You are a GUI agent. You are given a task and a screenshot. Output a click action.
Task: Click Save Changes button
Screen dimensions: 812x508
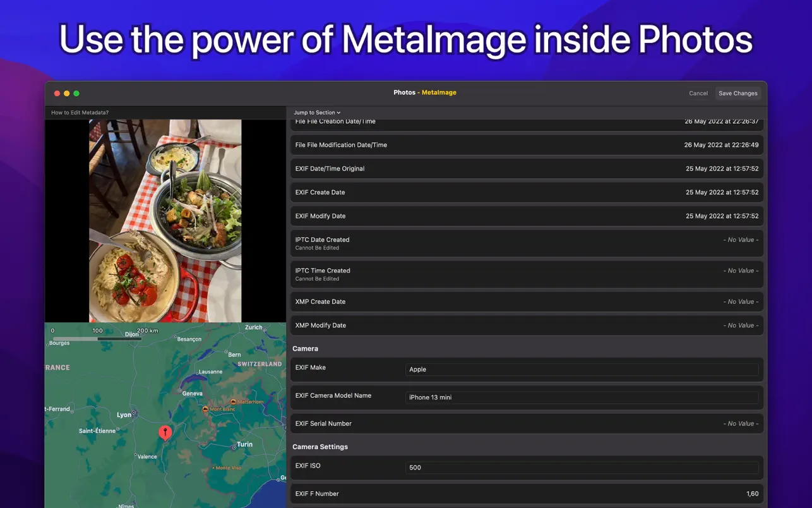[737, 93]
